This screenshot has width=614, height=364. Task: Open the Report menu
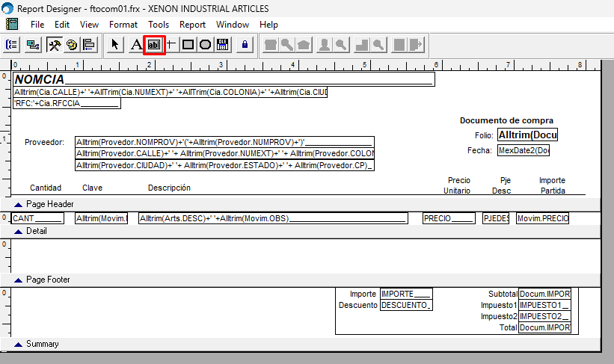click(x=192, y=24)
